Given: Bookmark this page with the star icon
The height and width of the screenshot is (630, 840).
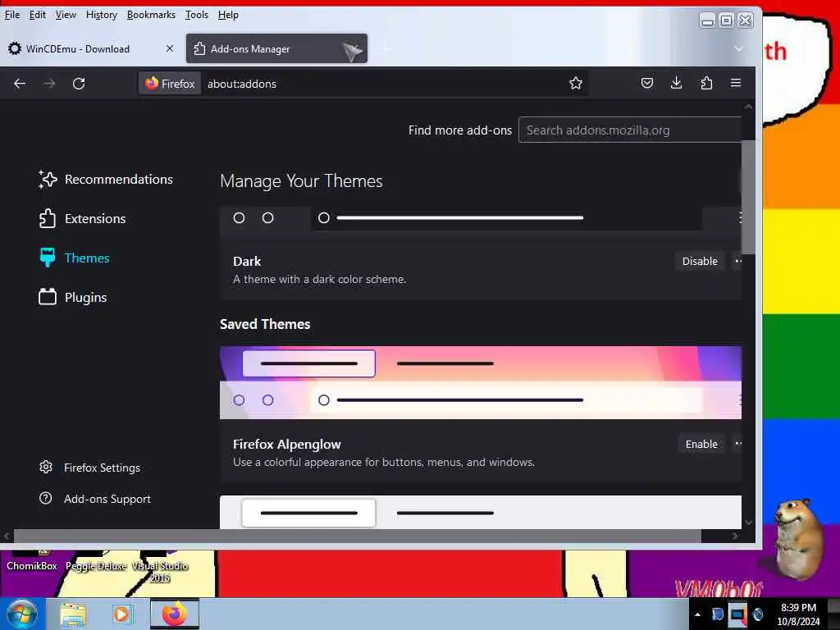Looking at the screenshot, I should [576, 83].
